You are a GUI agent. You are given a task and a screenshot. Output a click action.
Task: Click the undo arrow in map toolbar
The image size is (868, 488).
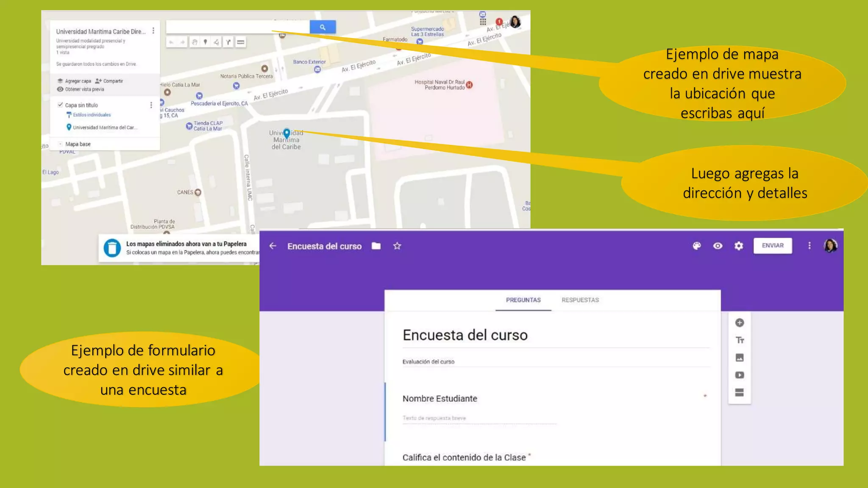(171, 42)
